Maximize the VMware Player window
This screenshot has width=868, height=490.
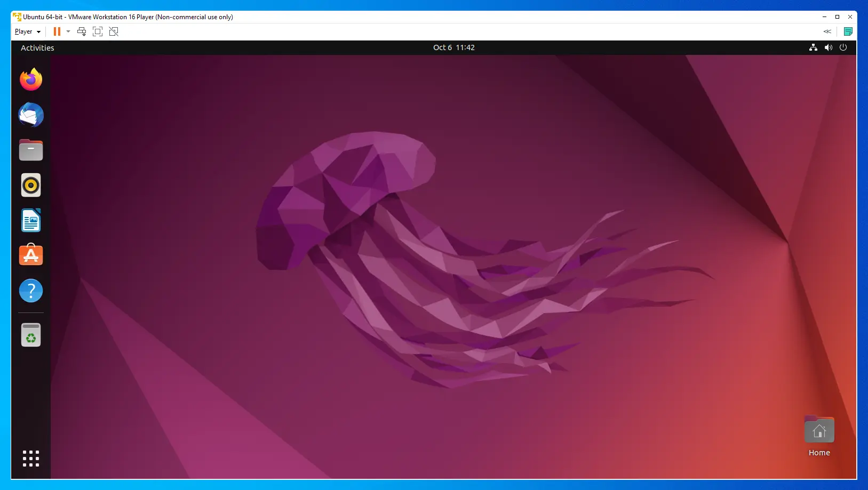pyautogui.click(x=837, y=17)
